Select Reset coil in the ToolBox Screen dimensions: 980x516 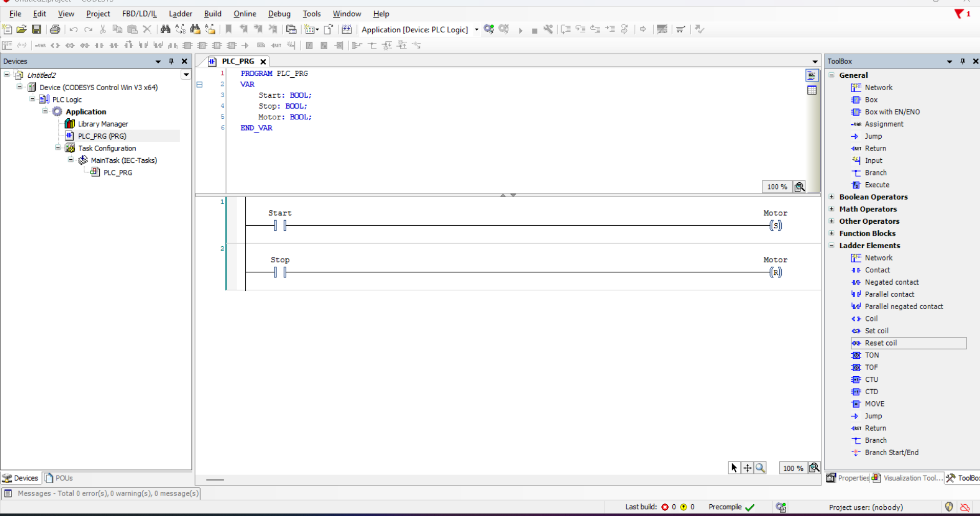coord(880,343)
